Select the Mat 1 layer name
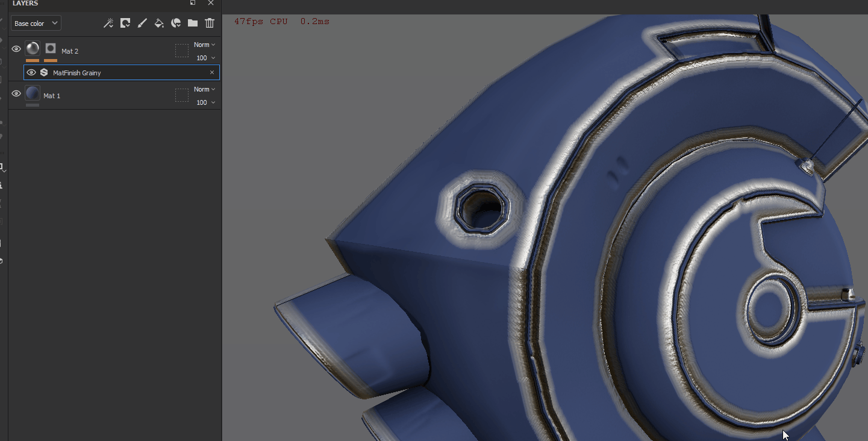Viewport: 868px width, 441px height. 52,96
